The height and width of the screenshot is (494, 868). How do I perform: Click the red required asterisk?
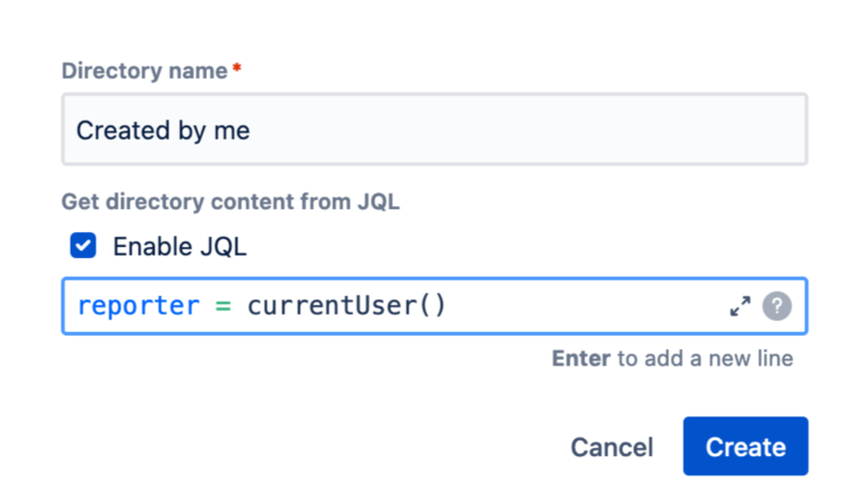pyautogui.click(x=236, y=70)
